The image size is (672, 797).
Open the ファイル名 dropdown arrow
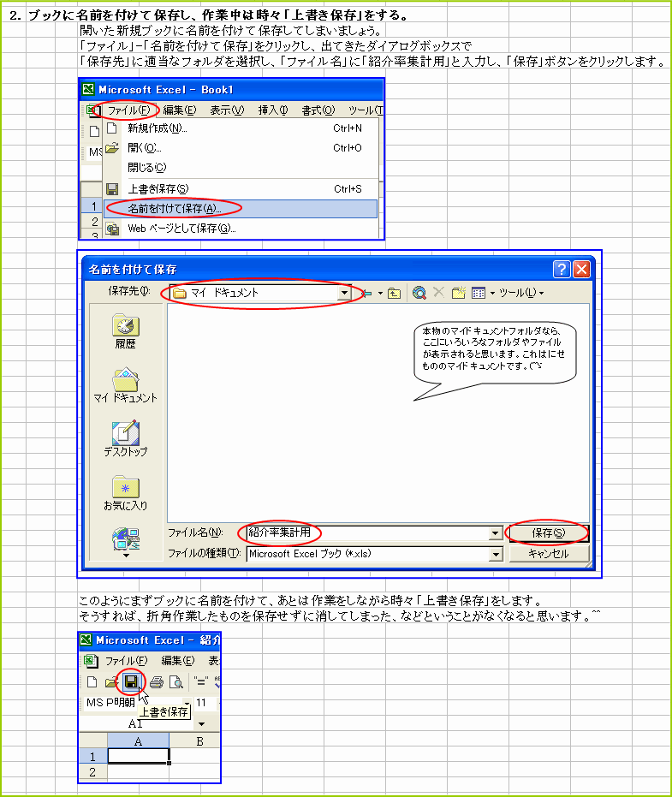496,533
